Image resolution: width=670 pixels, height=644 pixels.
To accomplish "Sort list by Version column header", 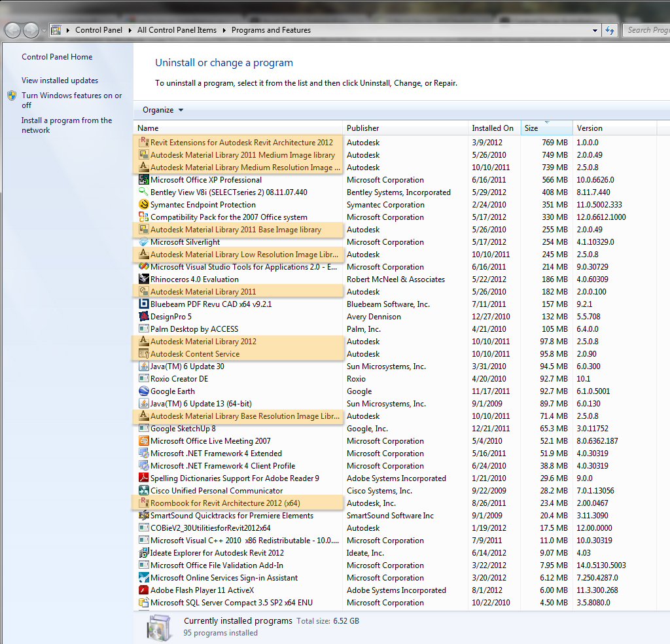I will click(x=614, y=128).
